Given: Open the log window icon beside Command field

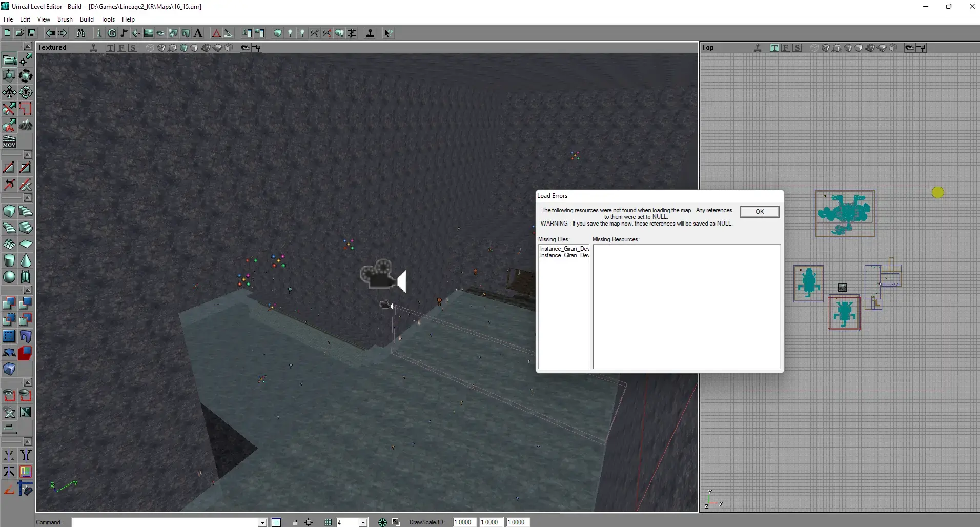Looking at the screenshot, I should pos(276,522).
